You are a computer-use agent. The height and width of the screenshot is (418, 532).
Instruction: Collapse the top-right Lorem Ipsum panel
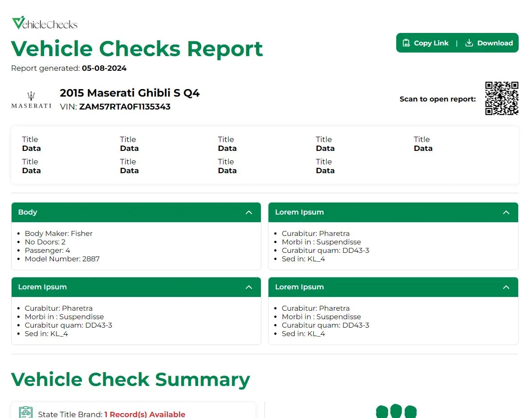506,212
